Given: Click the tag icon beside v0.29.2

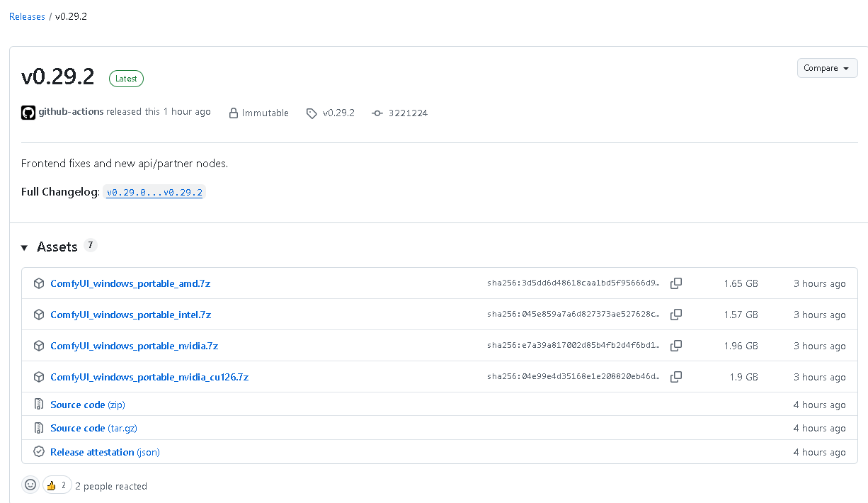Looking at the screenshot, I should pyautogui.click(x=312, y=113).
